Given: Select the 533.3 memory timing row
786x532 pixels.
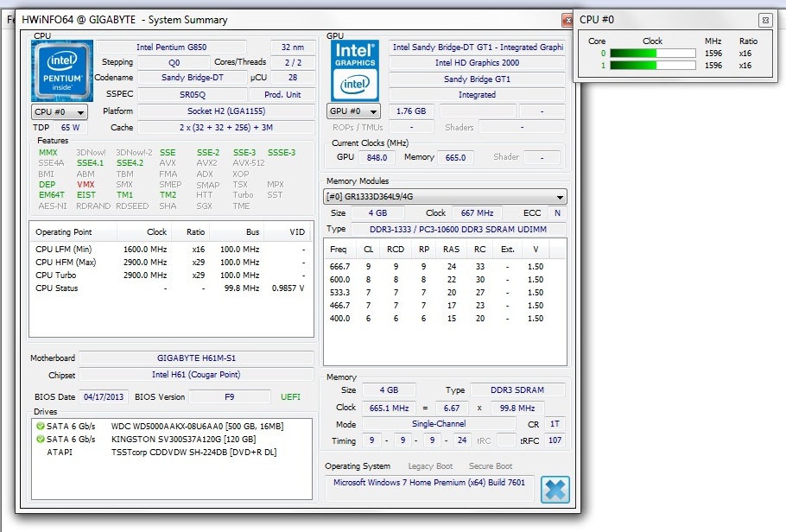Looking at the screenshot, I should 445,293.
